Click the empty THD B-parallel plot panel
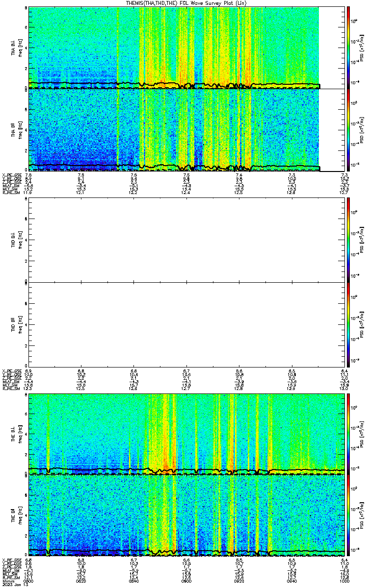368x588 pixels. tap(186, 324)
